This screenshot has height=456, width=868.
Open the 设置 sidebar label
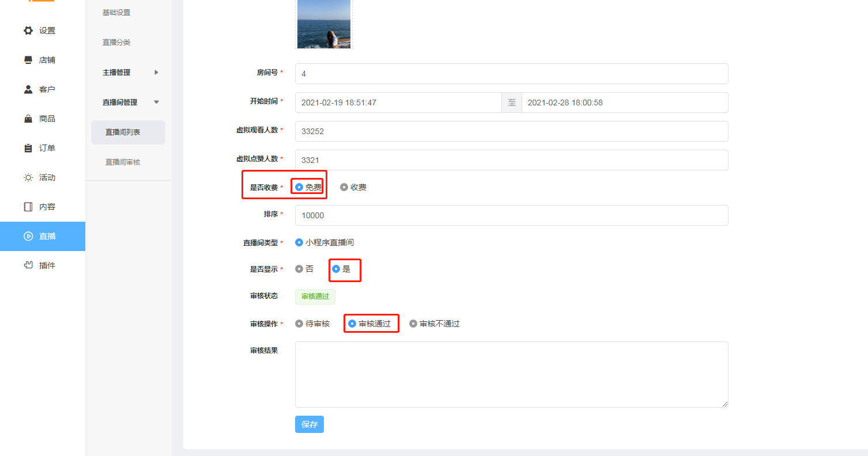pos(47,31)
